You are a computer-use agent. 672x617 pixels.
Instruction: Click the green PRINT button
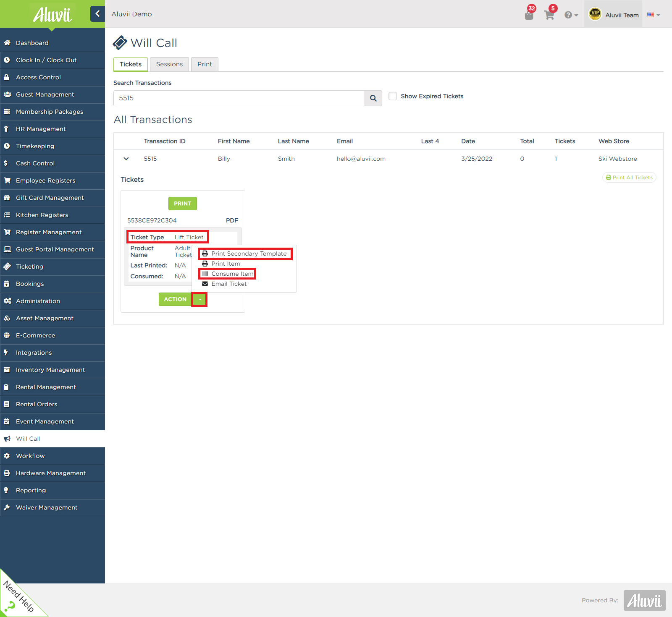tap(183, 204)
